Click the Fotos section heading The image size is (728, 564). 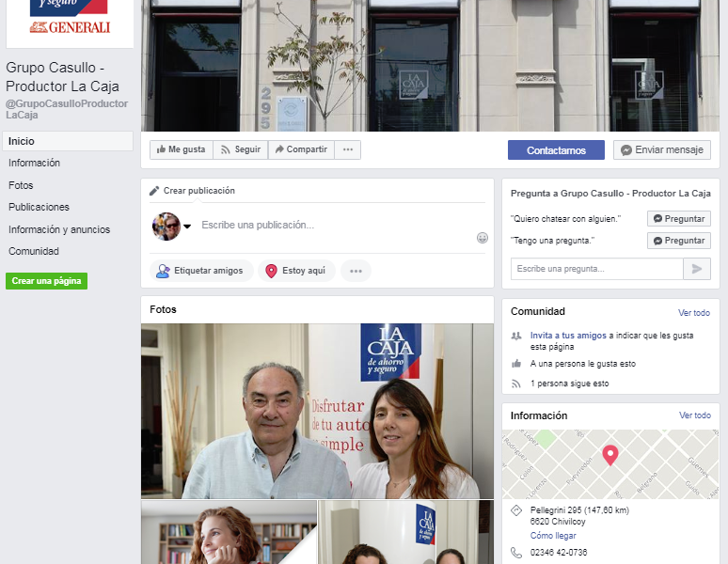(x=163, y=309)
